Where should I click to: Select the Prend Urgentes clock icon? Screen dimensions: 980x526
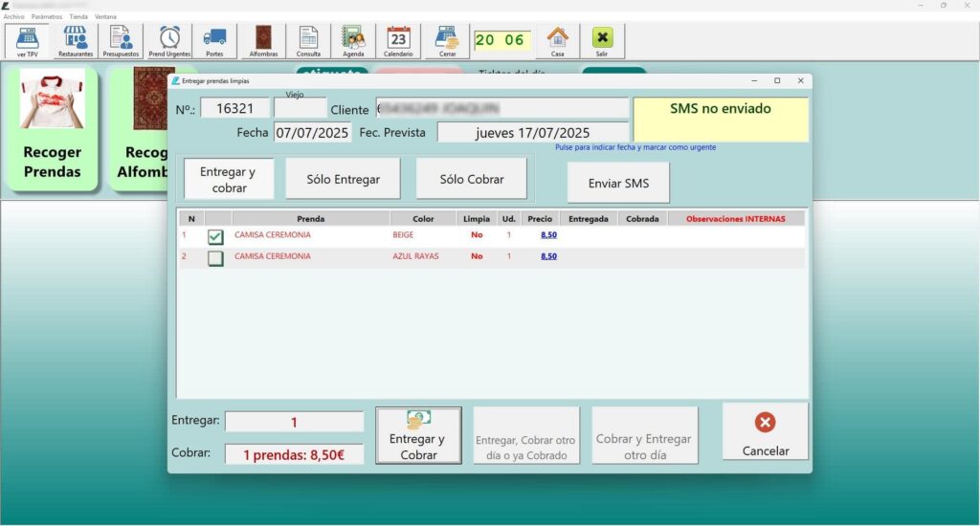coord(169,41)
